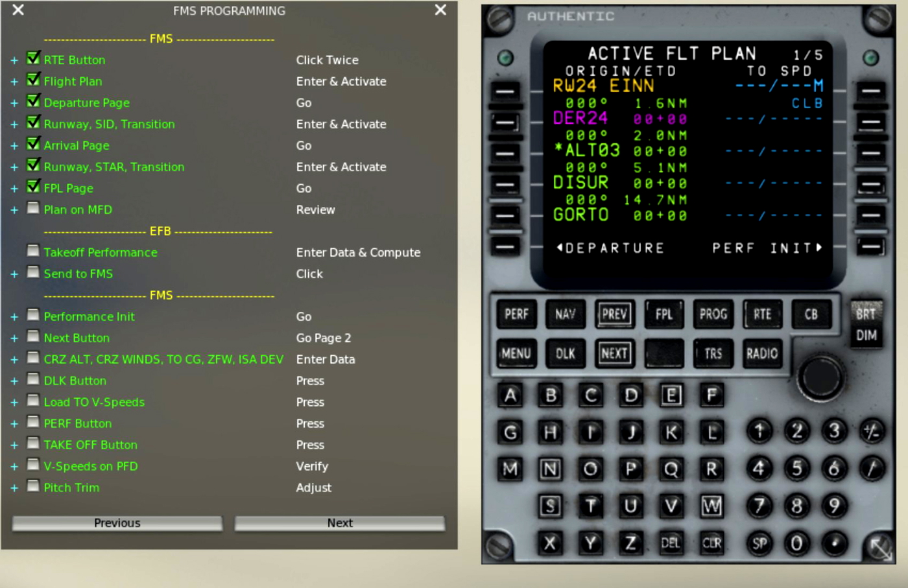This screenshot has width=908, height=588.
Task: Click line select key beside DER24
Action: coord(505,122)
